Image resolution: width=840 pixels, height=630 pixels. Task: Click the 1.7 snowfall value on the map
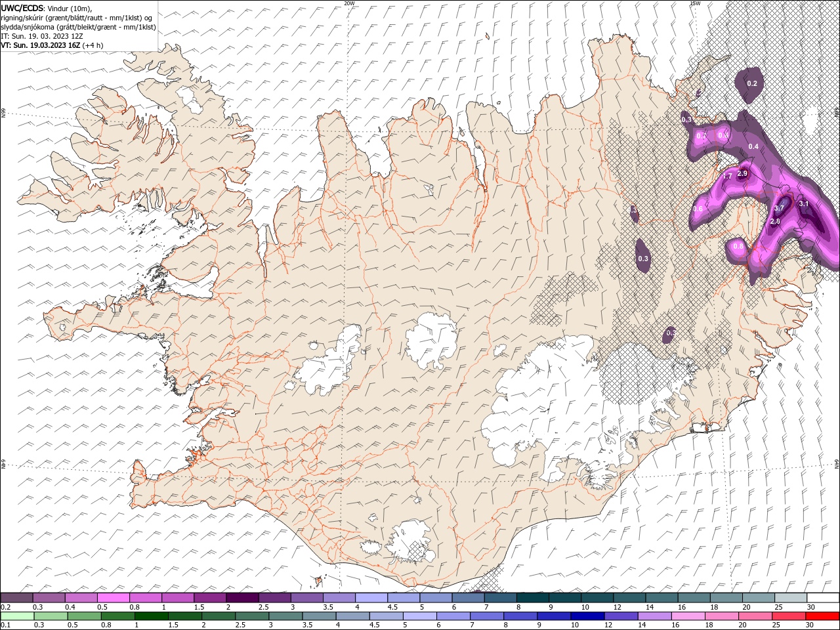[727, 177]
